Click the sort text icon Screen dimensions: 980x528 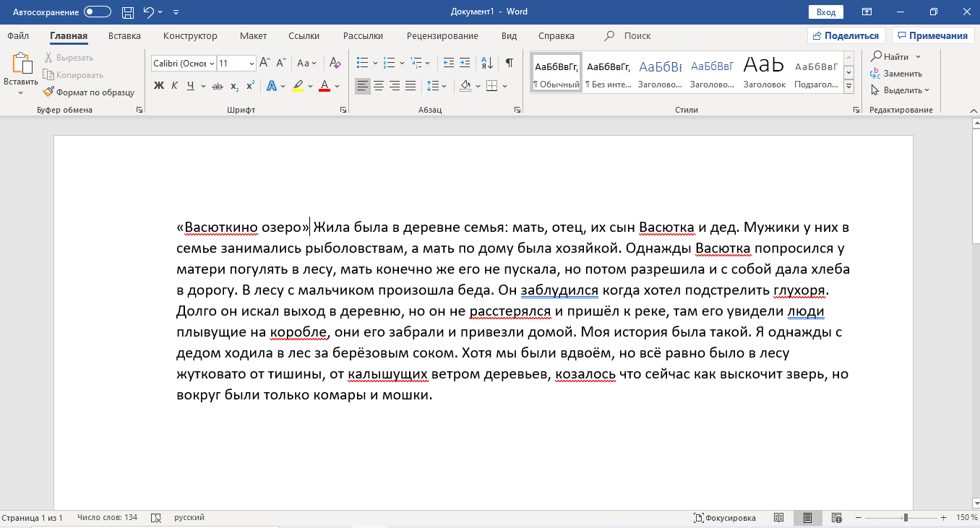[486, 63]
